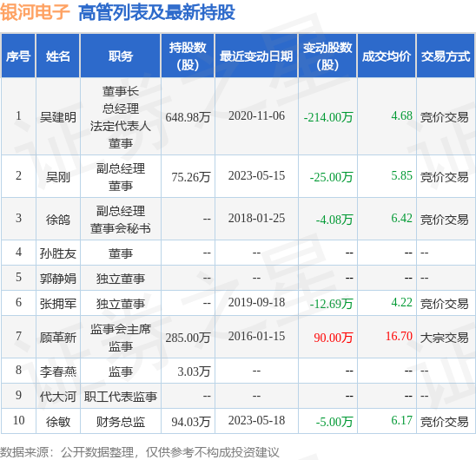476x460 pixels.
Task: Click the name 郭静娟
Action: [58, 279]
